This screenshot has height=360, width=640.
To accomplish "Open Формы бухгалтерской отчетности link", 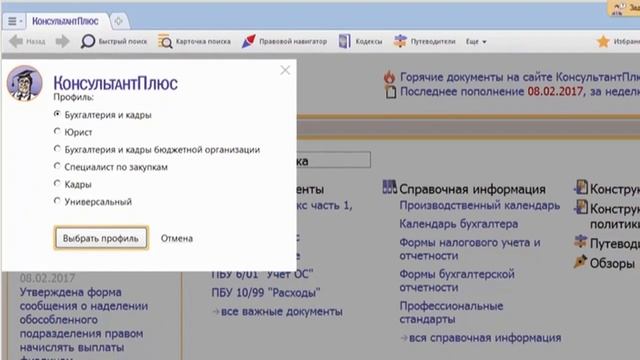I will tap(457, 280).
